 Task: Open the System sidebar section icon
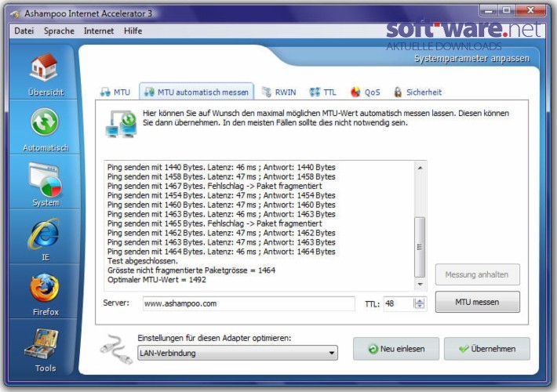[x=45, y=180]
